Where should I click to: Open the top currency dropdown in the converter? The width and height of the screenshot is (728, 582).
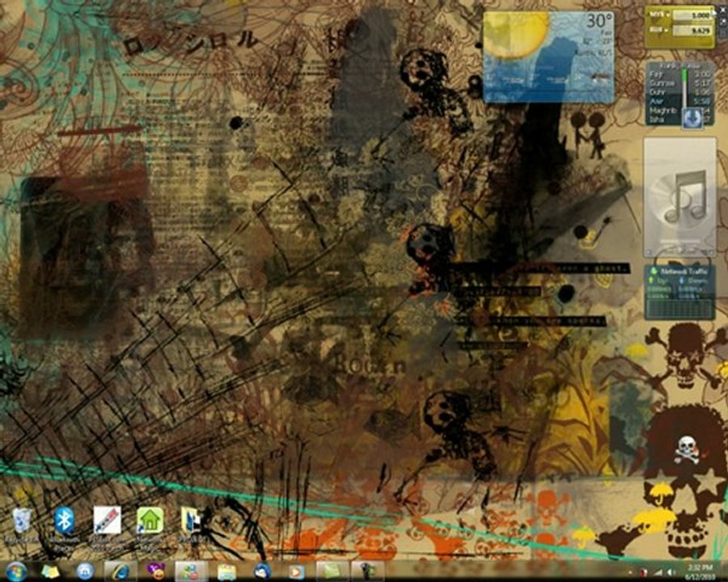(x=658, y=15)
